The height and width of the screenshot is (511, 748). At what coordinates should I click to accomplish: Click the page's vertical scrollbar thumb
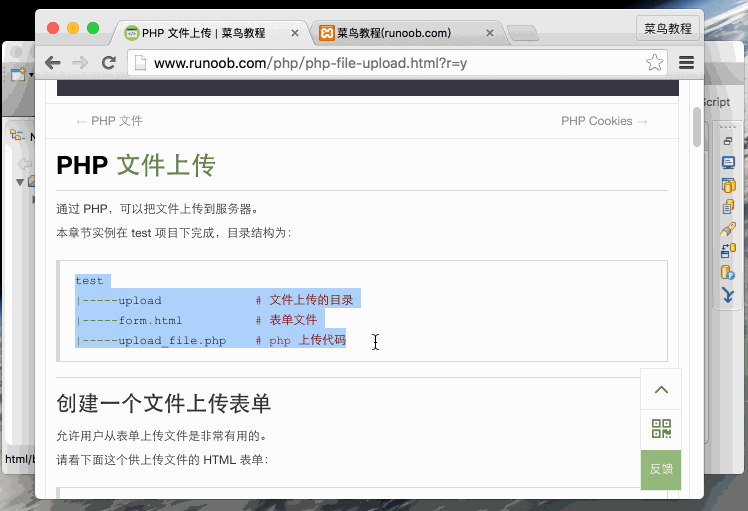696,127
